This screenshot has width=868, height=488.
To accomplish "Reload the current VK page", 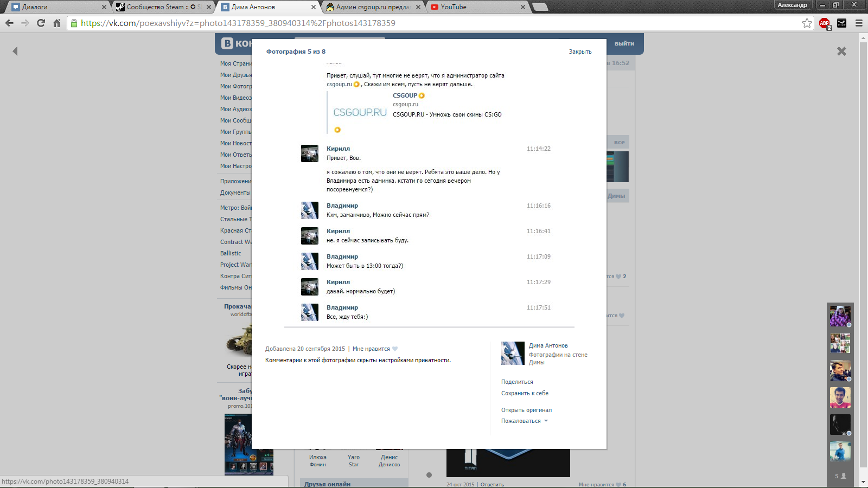I will pyautogui.click(x=41, y=23).
